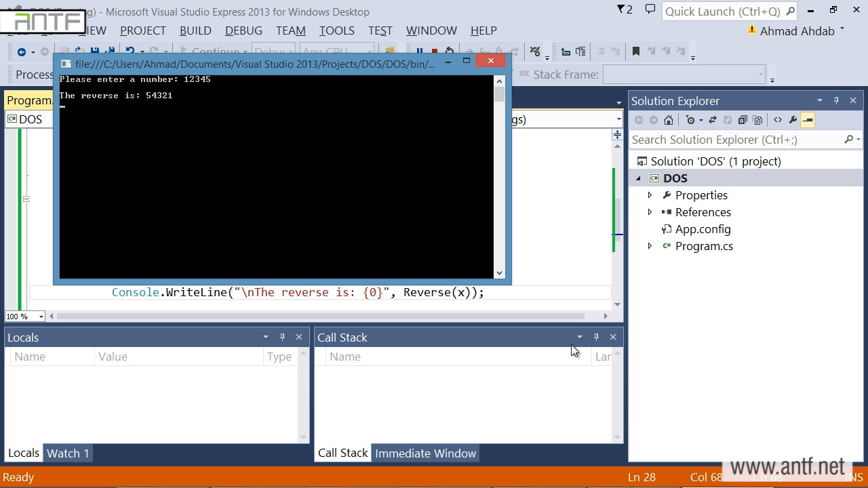Screen dimensions: 868x488
Task: Click the Home icon in Solution Explorer
Action: point(669,120)
